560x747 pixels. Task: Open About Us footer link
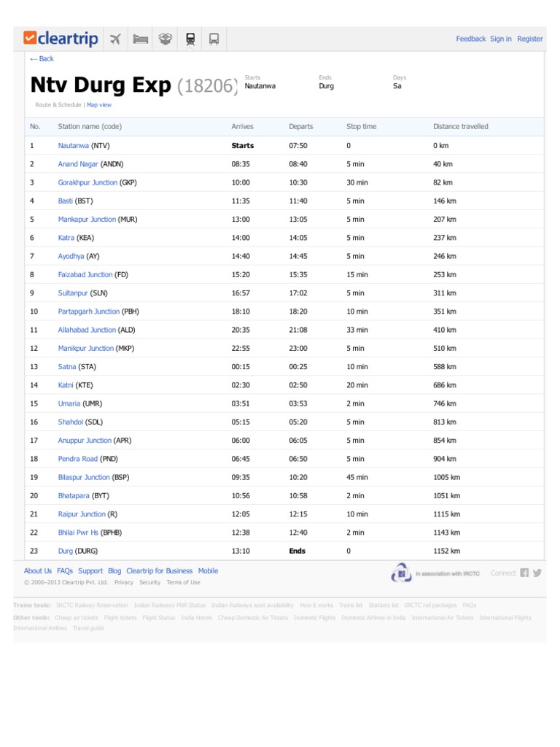tap(38, 570)
